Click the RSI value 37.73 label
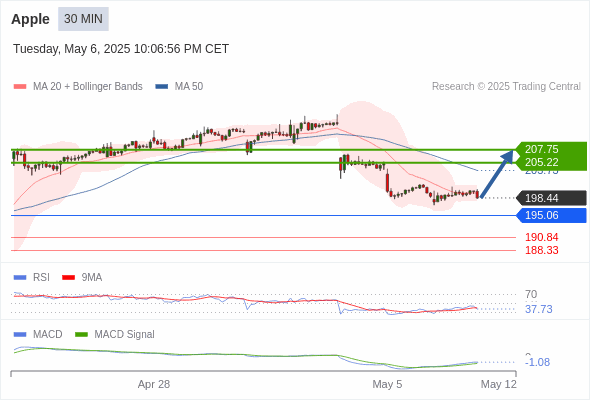590x400 pixels. click(x=539, y=309)
